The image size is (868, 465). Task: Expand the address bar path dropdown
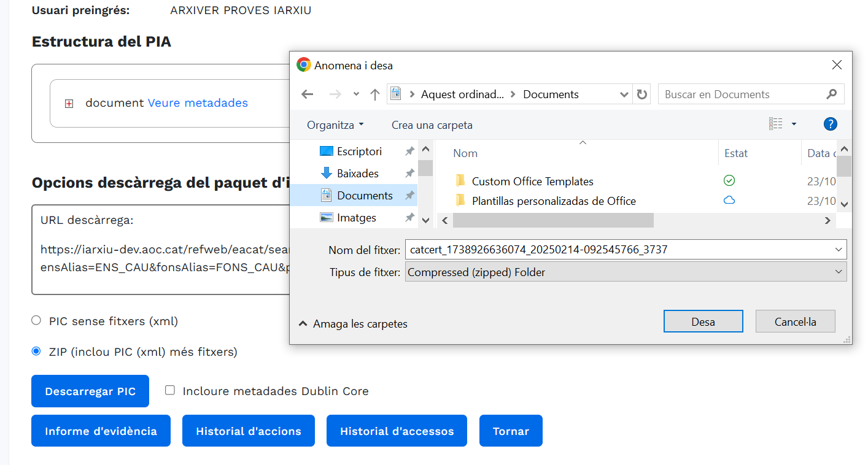click(x=624, y=94)
